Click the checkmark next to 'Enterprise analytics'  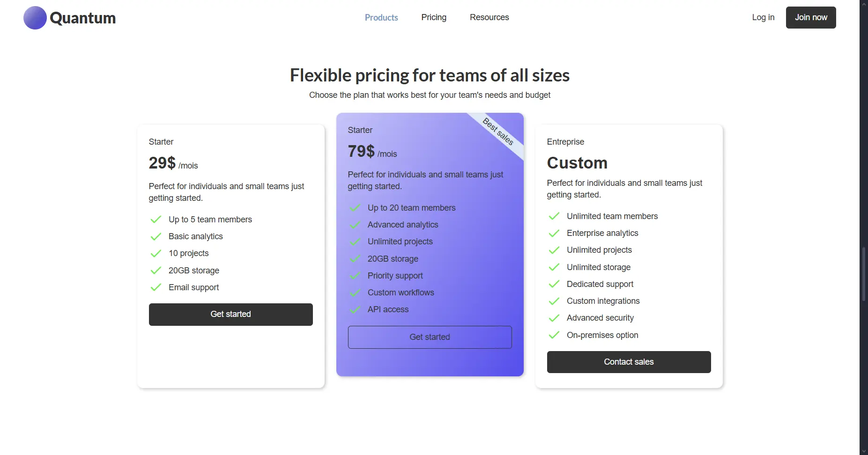click(554, 233)
